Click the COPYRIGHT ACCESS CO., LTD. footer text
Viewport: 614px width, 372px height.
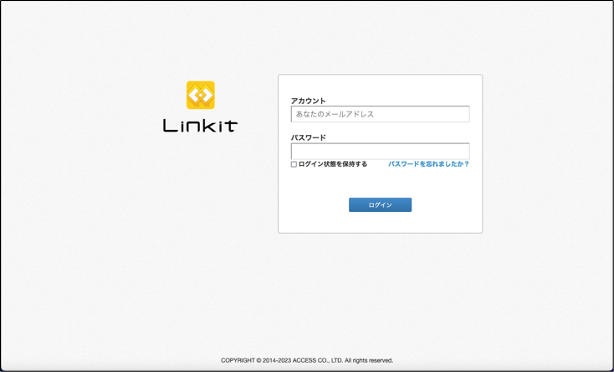pyautogui.click(x=307, y=360)
